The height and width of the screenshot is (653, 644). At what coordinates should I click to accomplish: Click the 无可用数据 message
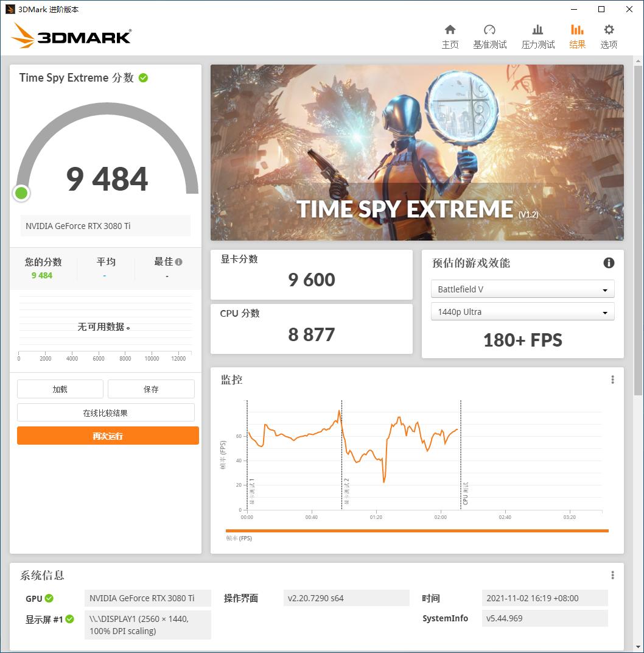[103, 327]
